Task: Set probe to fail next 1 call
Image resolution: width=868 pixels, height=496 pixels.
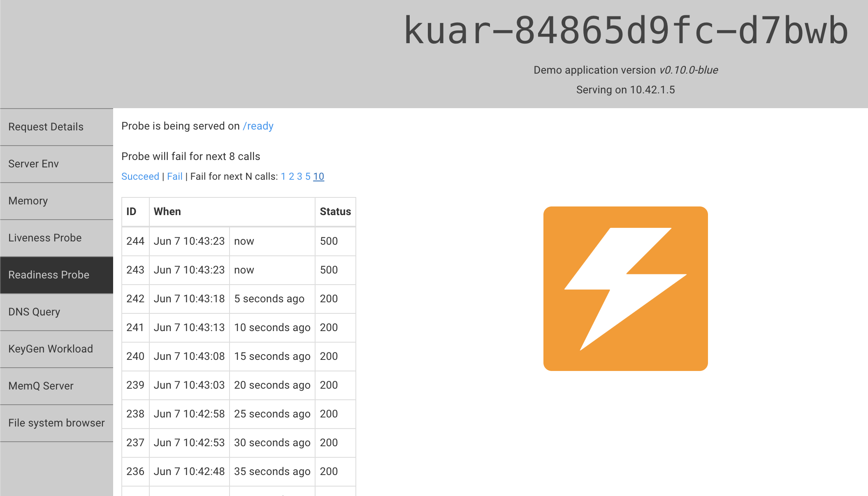Action: coord(283,176)
